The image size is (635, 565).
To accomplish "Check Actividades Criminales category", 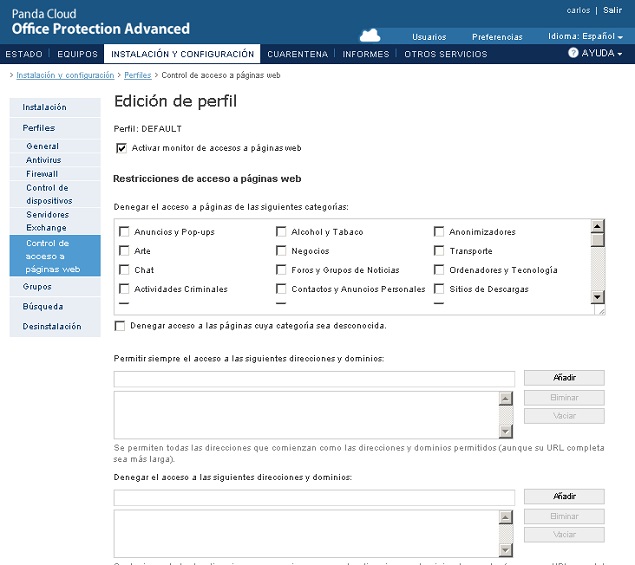I will (124, 289).
